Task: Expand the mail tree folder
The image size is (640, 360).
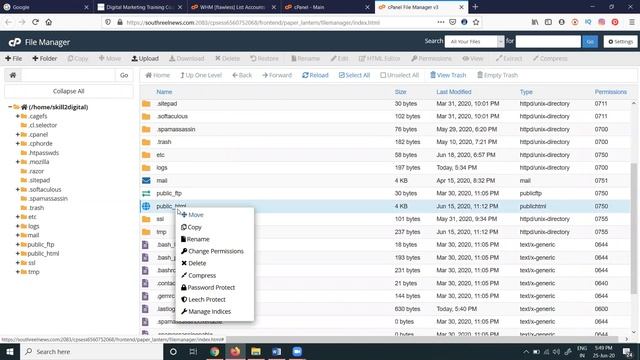Action: point(18,235)
